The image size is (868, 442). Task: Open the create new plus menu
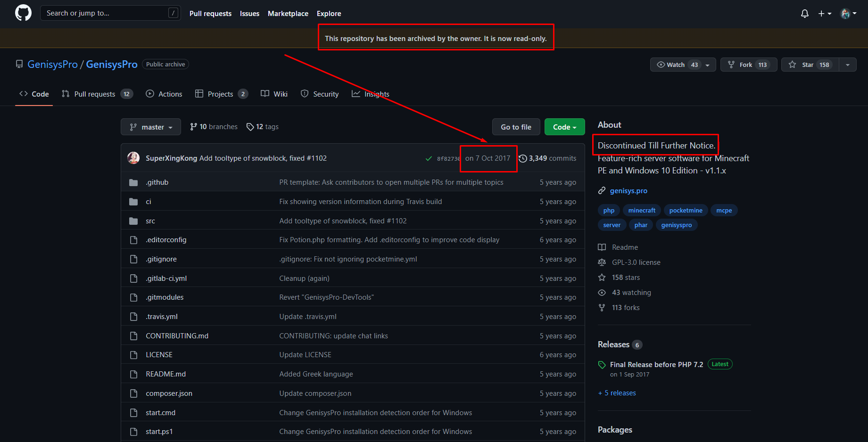point(824,14)
